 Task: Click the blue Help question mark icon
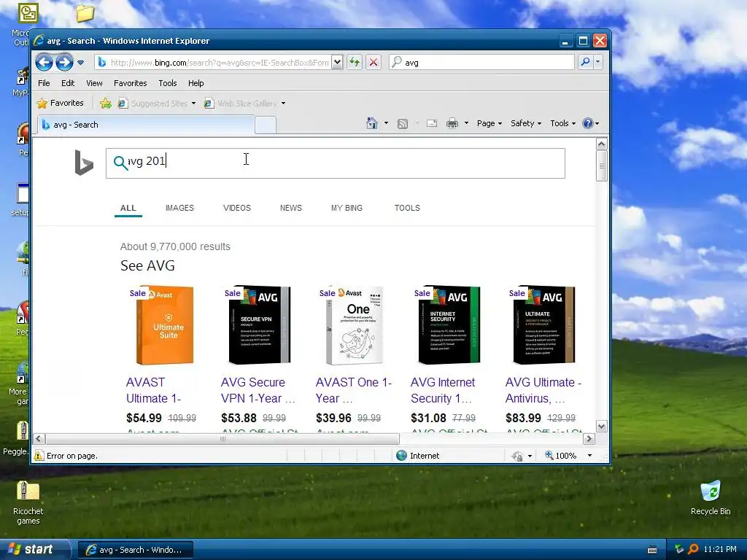(x=588, y=123)
